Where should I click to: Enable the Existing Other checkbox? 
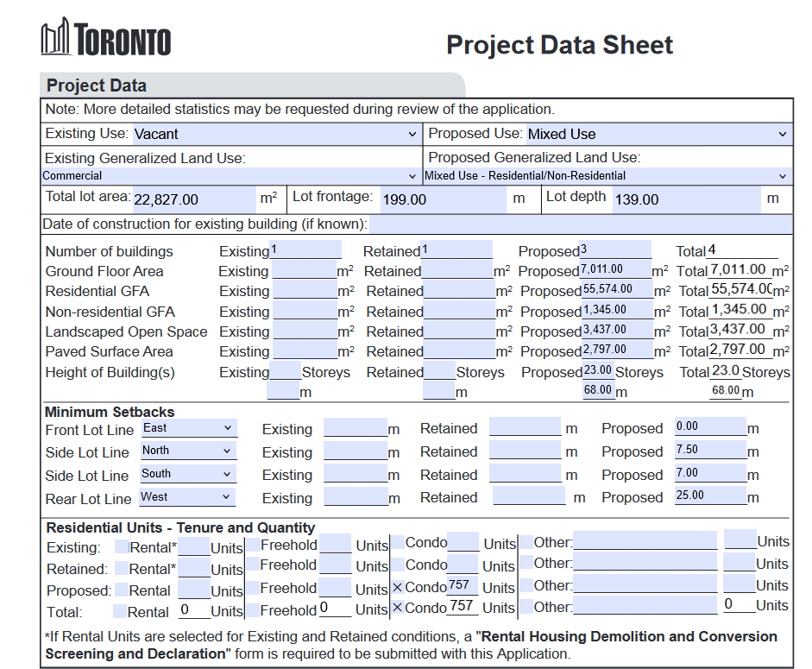point(526,543)
